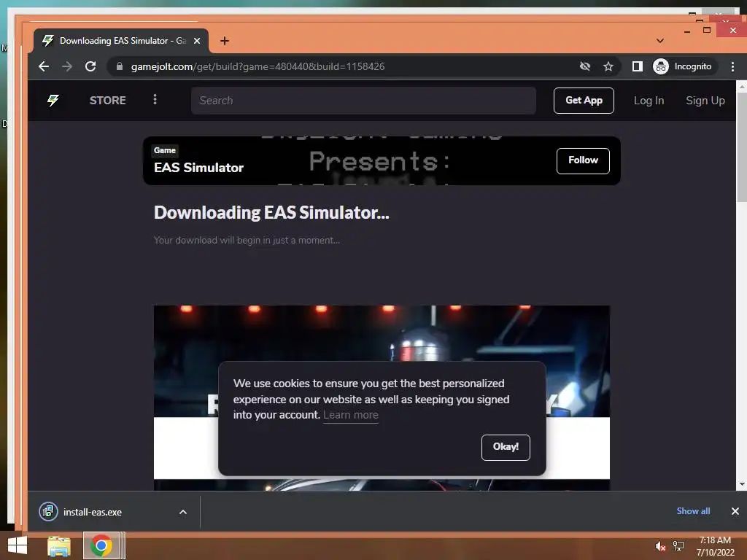Expand the tab search chevron

659,41
